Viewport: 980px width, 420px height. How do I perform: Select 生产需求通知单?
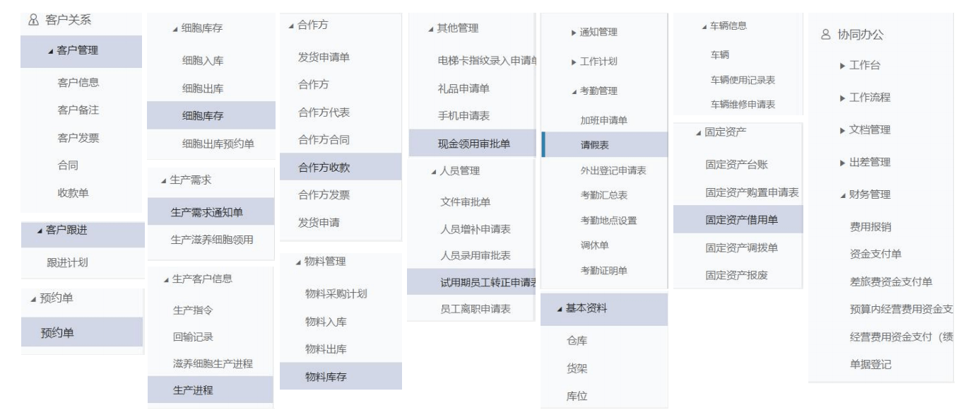point(212,212)
